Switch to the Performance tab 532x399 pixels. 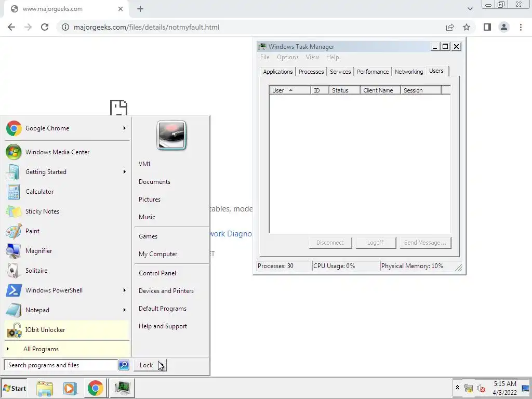tap(373, 72)
